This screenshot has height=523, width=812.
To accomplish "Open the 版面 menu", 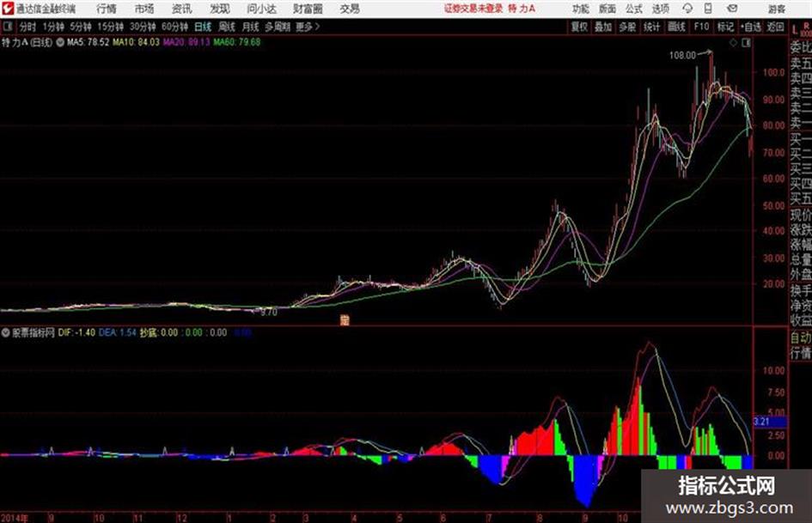I will tap(607, 9).
